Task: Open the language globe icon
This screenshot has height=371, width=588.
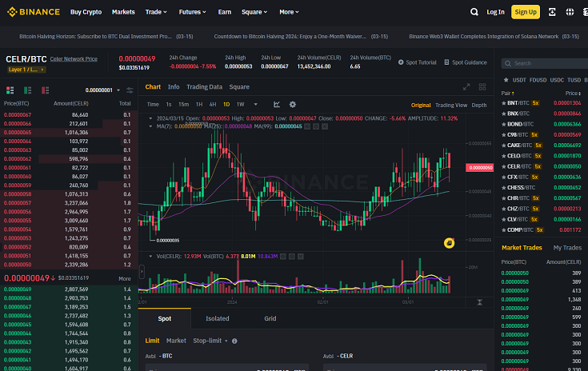Action: click(570, 12)
